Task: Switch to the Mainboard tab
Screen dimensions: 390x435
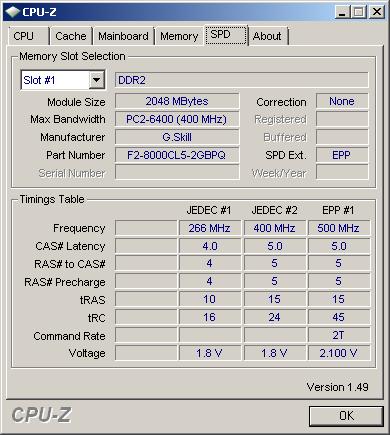Action: 123,36
